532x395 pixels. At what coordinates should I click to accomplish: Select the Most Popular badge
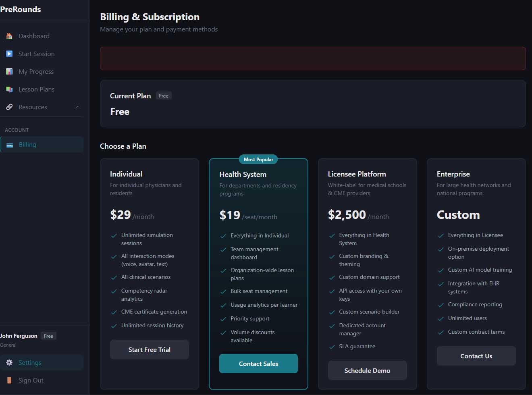tap(258, 159)
